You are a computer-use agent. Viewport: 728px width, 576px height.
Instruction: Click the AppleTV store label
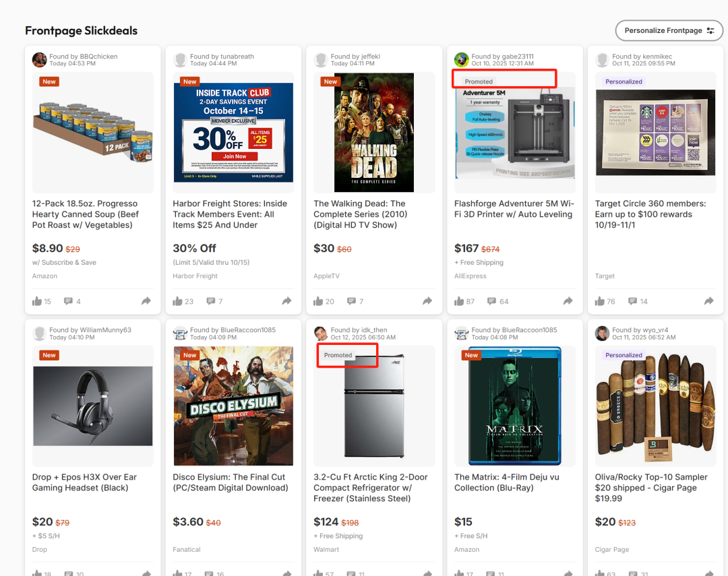326,276
